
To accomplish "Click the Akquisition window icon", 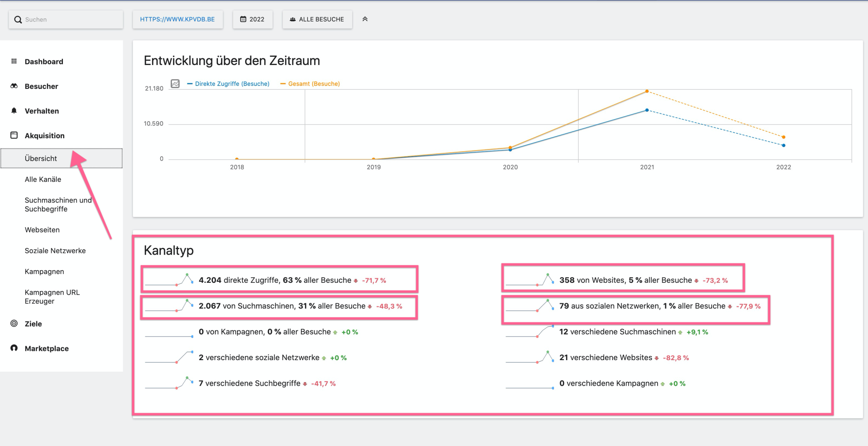I will [x=14, y=135].
